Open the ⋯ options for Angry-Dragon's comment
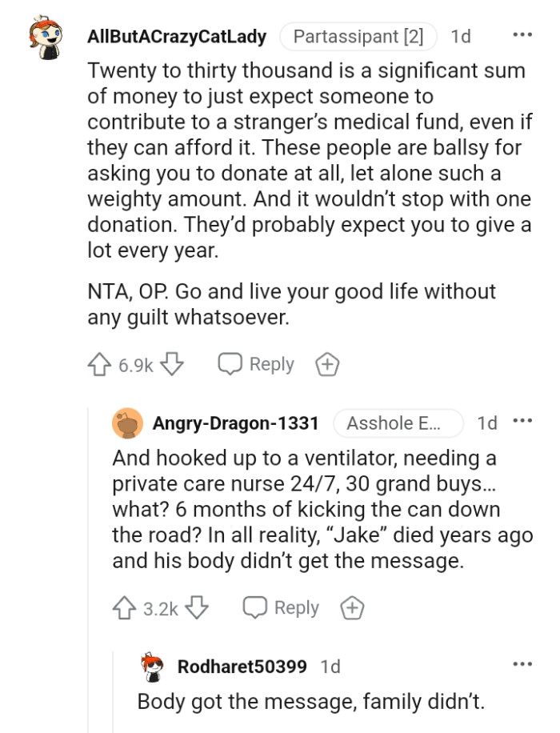Image resolution: width=560 pixels, height=733 pixels. click(x=523, y=423)
